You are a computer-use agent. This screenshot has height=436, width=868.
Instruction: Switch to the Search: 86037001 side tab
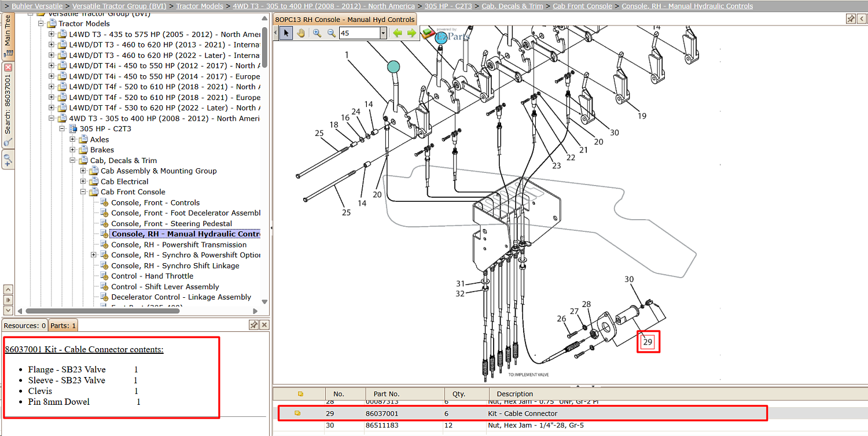pyautogui.click(x=8, y=104)
